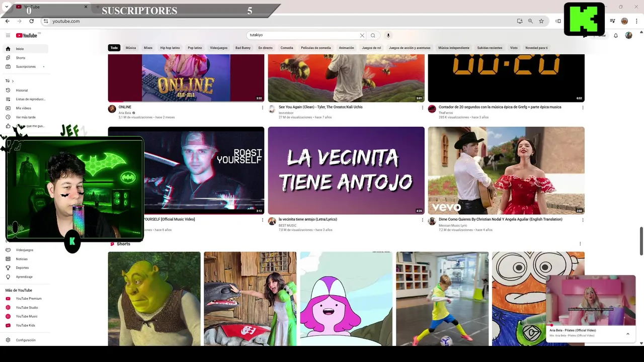
Task: Open YouTube Music link
Action: pos(26,316)
